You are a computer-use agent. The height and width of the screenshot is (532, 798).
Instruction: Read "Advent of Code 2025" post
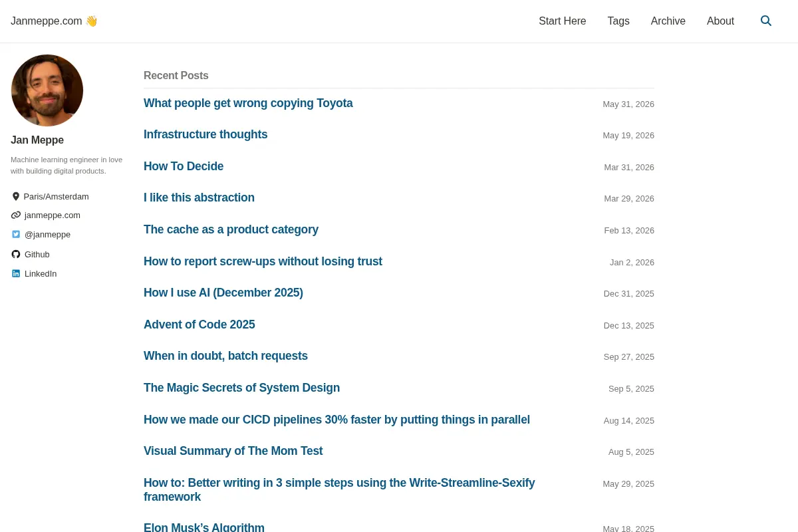tap(199, 325)
